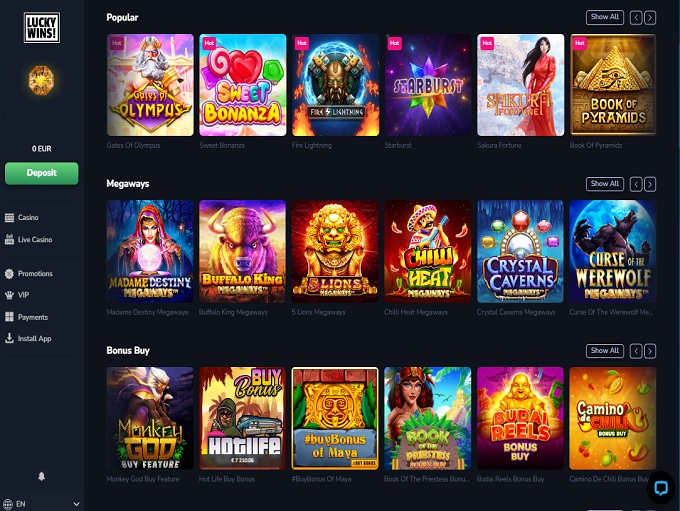Click the golden gem VIP badge
The image size is (680, 511).
tap(41, 80)
